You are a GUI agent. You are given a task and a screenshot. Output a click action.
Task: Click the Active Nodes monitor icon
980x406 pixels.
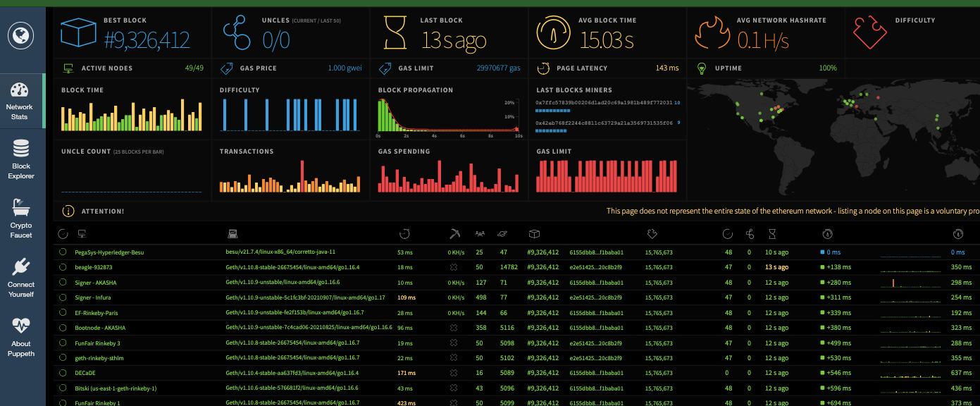(x=68, y=68)
